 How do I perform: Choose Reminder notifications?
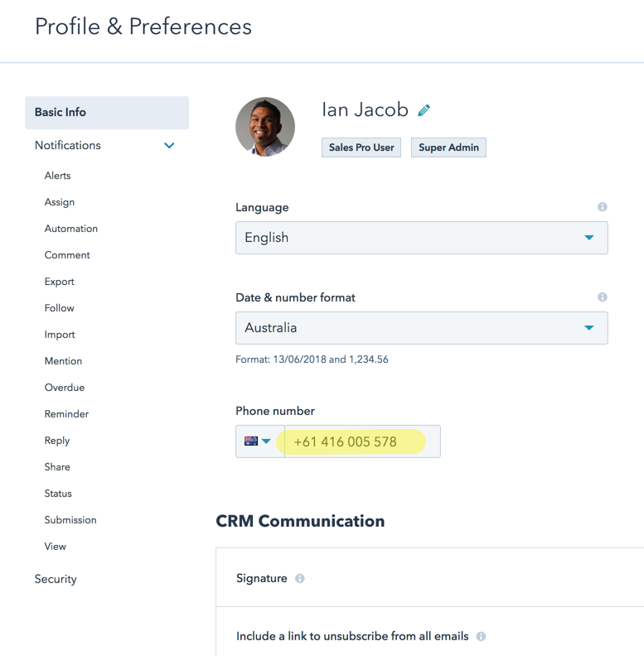pos(66,414)
